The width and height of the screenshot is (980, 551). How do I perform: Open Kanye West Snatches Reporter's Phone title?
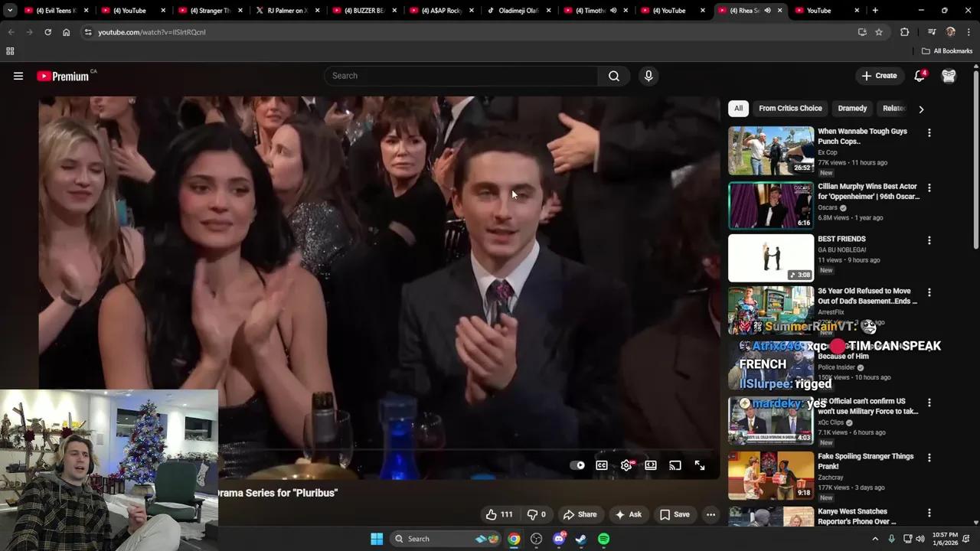coord(857,517)
